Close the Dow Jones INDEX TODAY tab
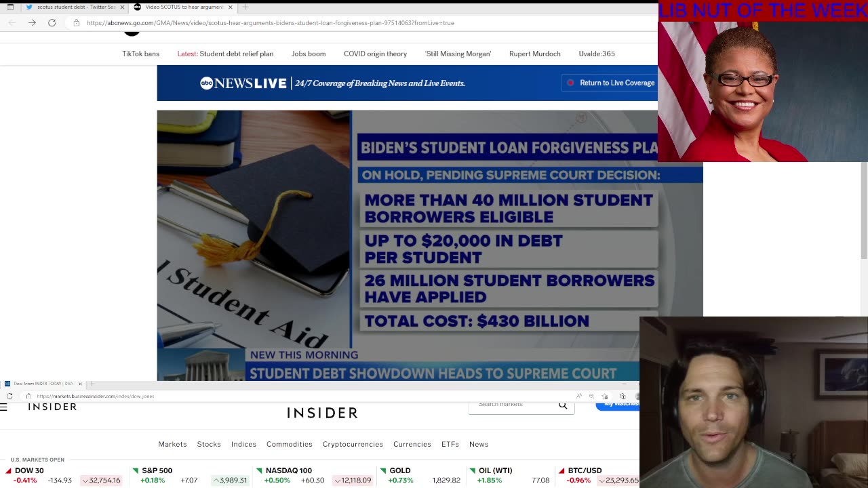This screenshot has height=488, width=868. [80, 384]
